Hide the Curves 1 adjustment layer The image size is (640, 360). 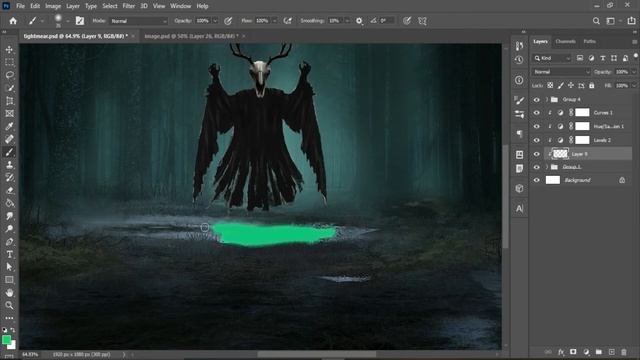tap(536, 113)
